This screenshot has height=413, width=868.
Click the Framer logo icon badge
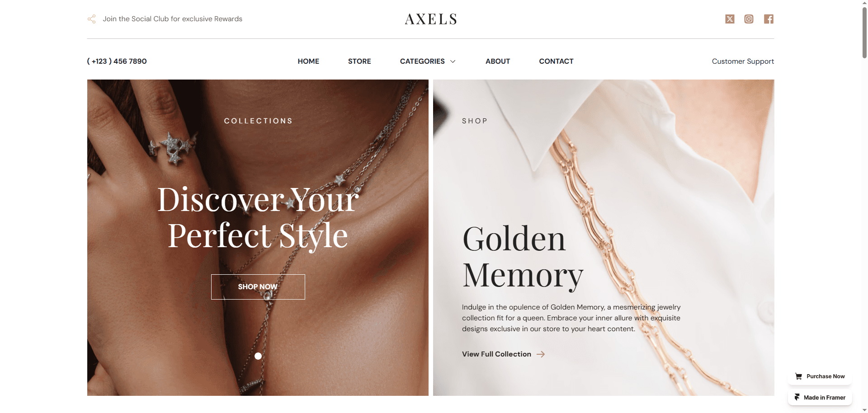tap(797, 397)
